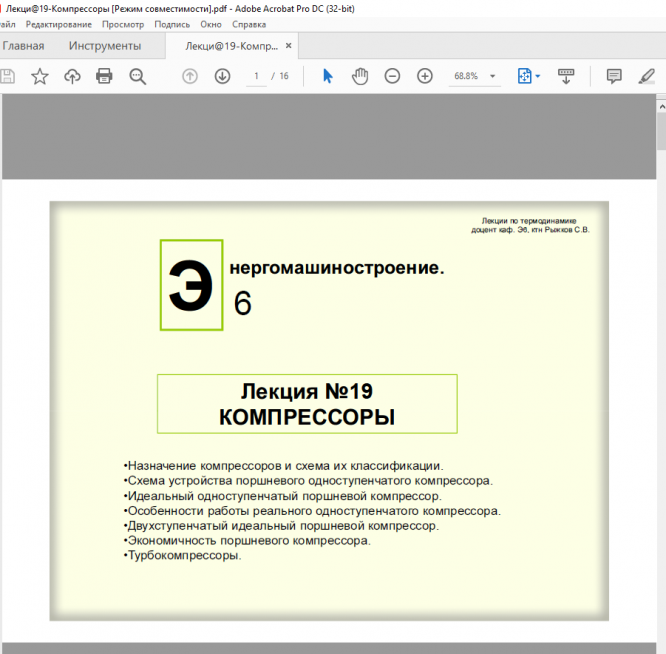Image resolution: width=666 pixels, height=654 pixels.
Task: Close the Лекци@19-Компр document tab
Action: click(x=289, y=46)
